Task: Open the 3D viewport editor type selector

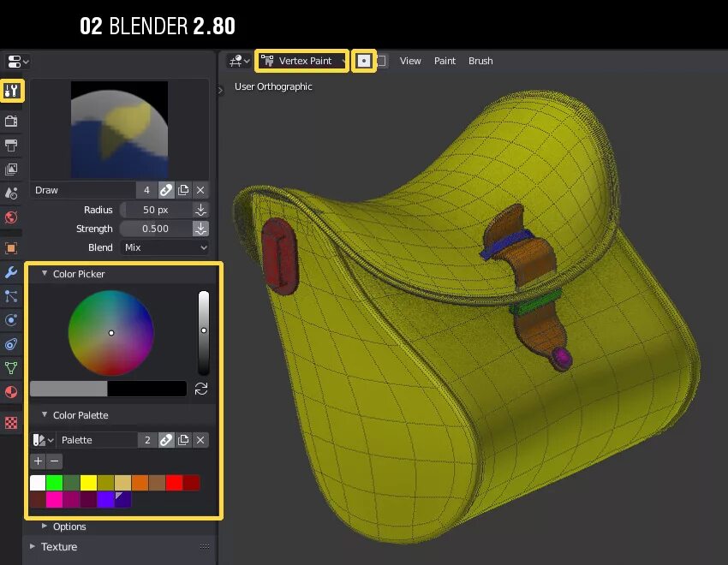Action: [239, 61]
